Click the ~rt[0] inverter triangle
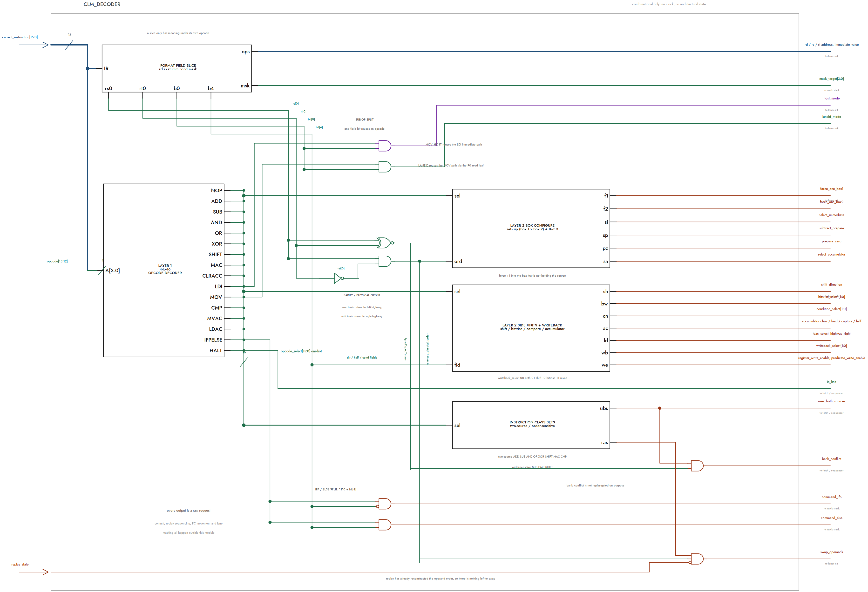The height and width of the screenshot is (592, 868). [339, 278]
